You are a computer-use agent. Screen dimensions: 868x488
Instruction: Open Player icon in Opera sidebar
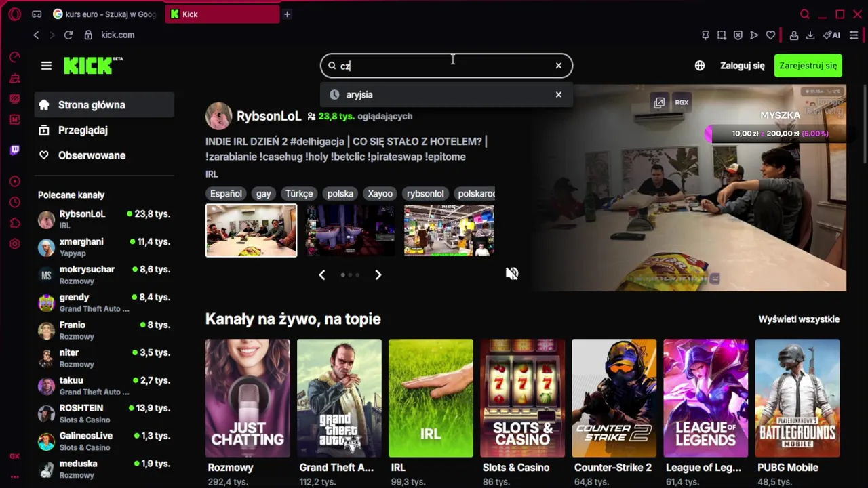(15, 182)
